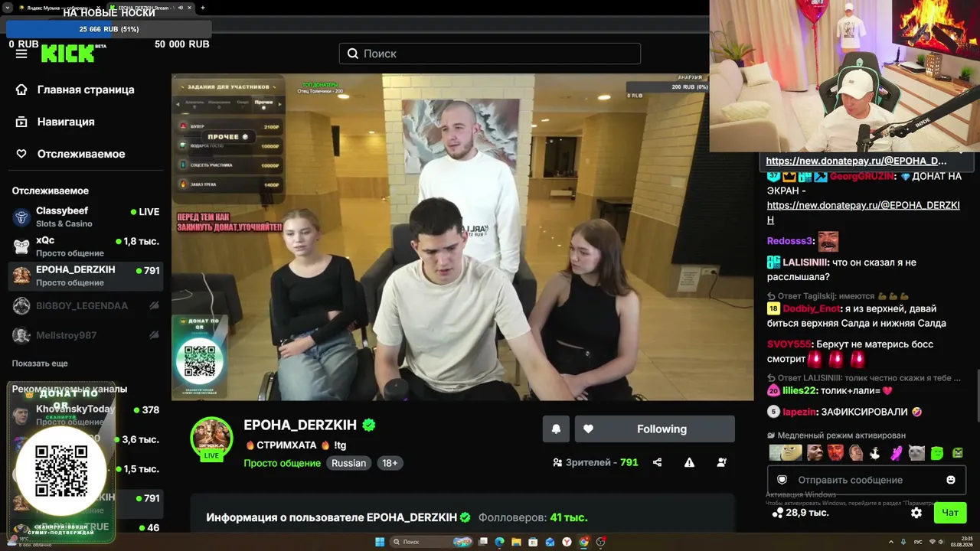Screen dimensions: 980x551
Task: Click the Classybeef avatar icon
Action: click(x=21, y=217)
